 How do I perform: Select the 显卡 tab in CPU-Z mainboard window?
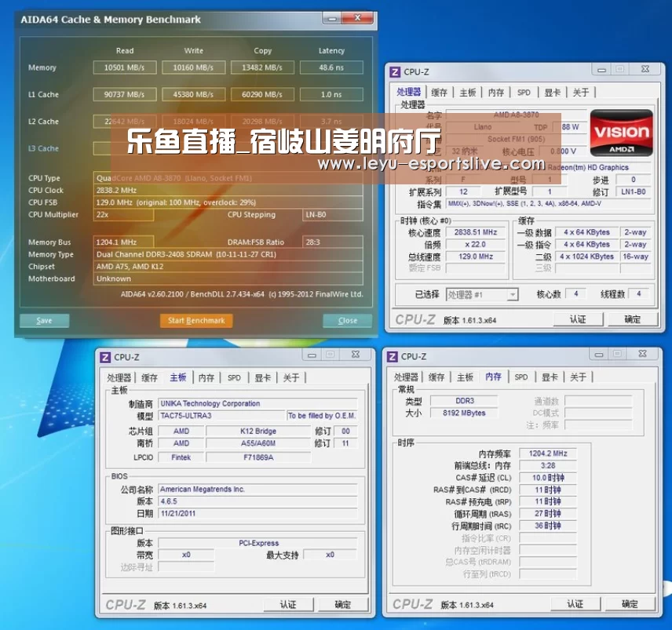(x=263, y=377)
